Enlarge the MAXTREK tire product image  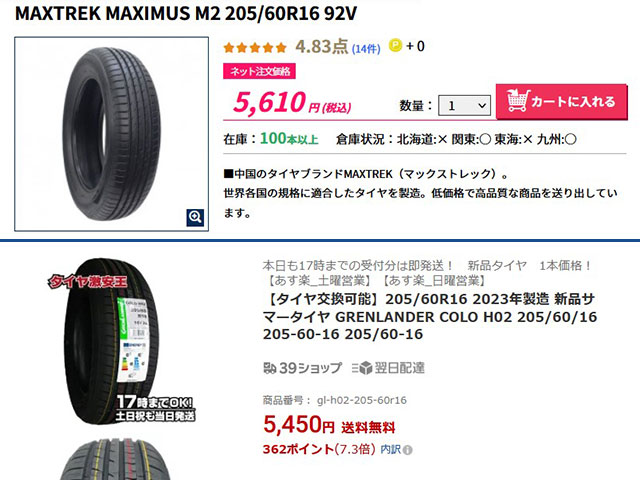click(111, 134)
